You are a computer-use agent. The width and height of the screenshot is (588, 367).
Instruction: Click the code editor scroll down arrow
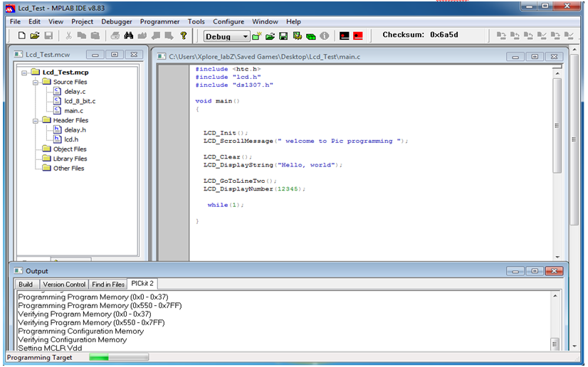[557, 257]
